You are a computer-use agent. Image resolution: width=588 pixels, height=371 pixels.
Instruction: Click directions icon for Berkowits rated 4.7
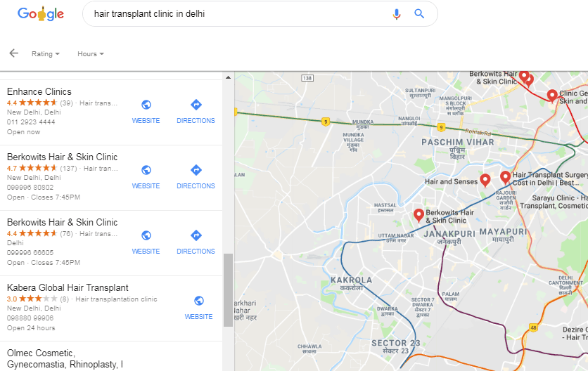pyautogui.click(x=196, y=170)
